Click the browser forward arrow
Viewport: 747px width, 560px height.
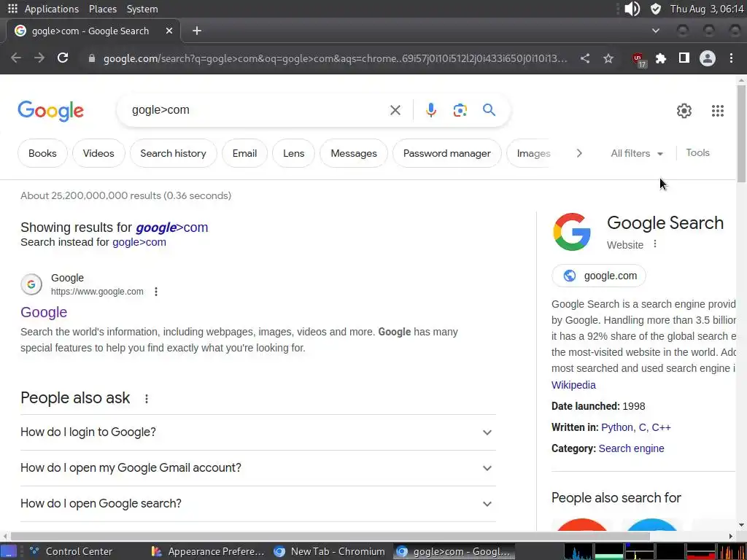39,58
